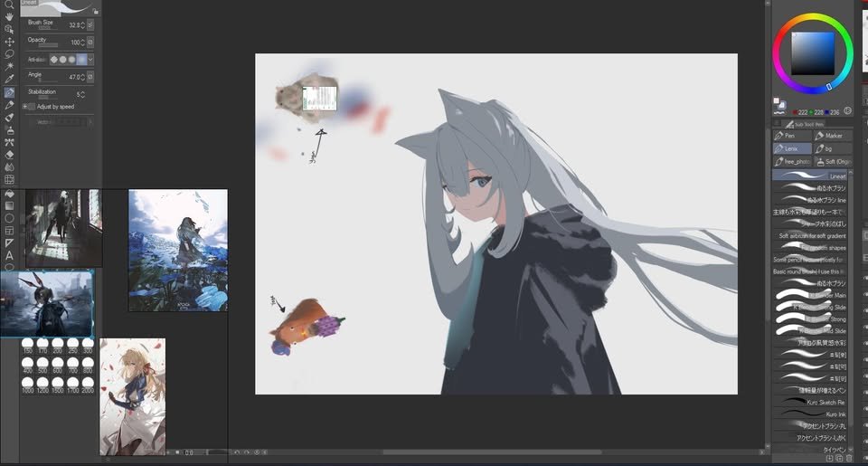Select the Kuro Sketch Re brush
868x466 pixels.
pyautogui.click(x=810, y=403)
